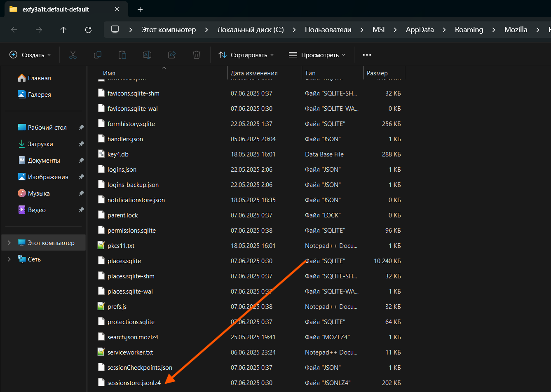Screen dimensions: 551x392
Task: Open the Просмотреть view dropdown
Action: point(317,55)
